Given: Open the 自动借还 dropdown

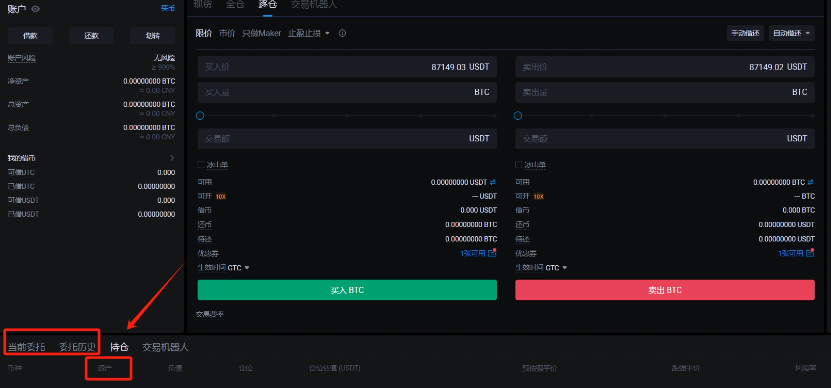Looking at the screenshot, I should pyautogui.click(x=792, y=33).
